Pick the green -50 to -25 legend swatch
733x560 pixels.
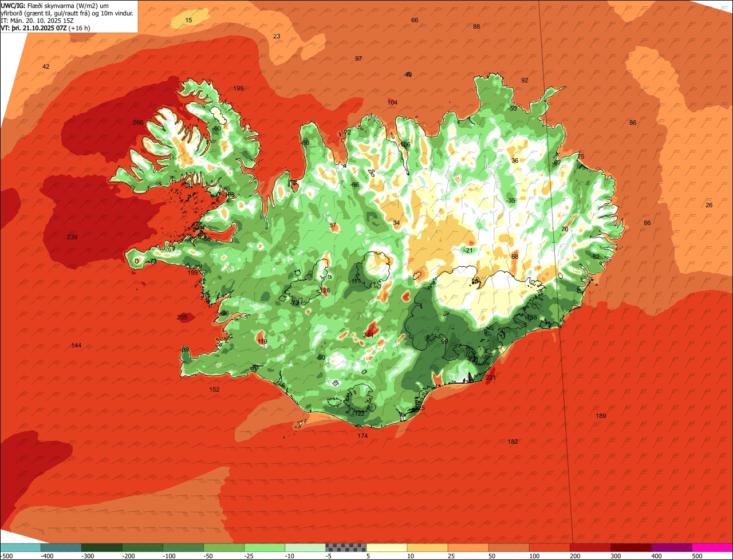pyautogui.click(x=224, y=547)
